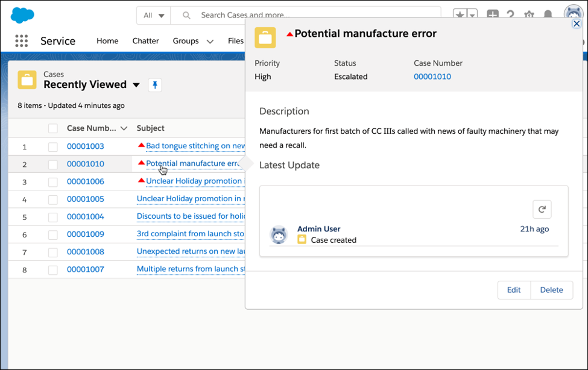The width and height of the screenshot is (588, 370).
Task: Toggle the select-all cases checkbox
Action: 53,128
